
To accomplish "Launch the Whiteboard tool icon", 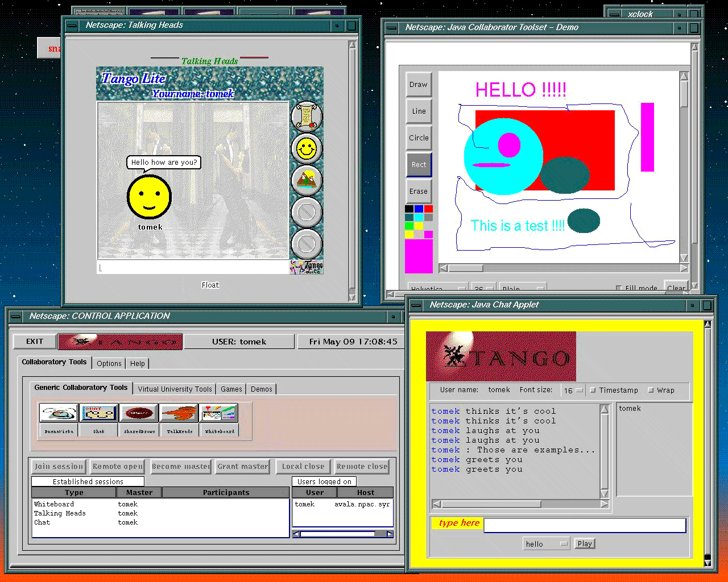I will (219, 413).
